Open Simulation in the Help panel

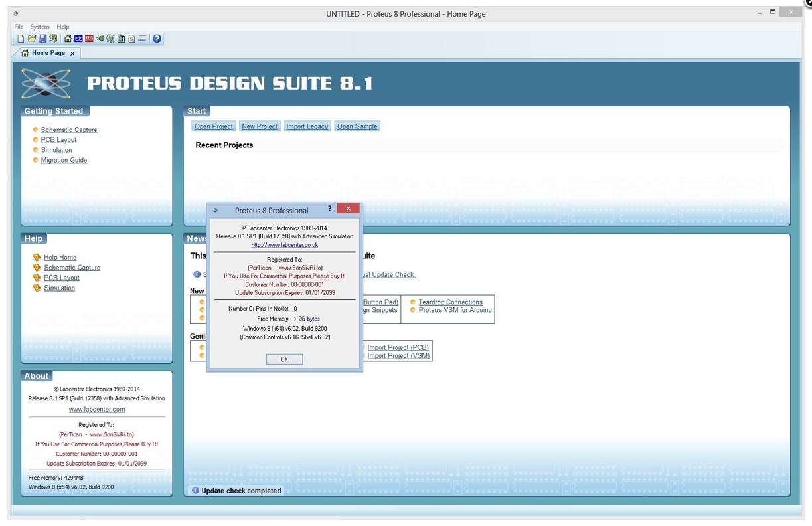60,288
